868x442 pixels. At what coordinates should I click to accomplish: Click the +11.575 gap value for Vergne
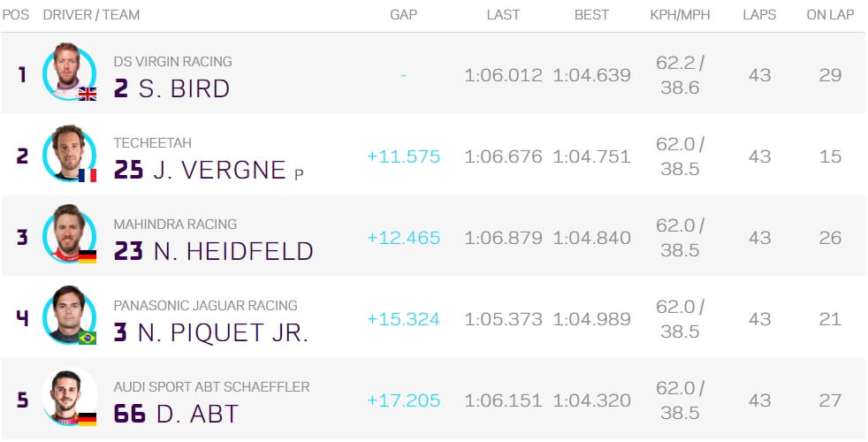pos(404,156)
